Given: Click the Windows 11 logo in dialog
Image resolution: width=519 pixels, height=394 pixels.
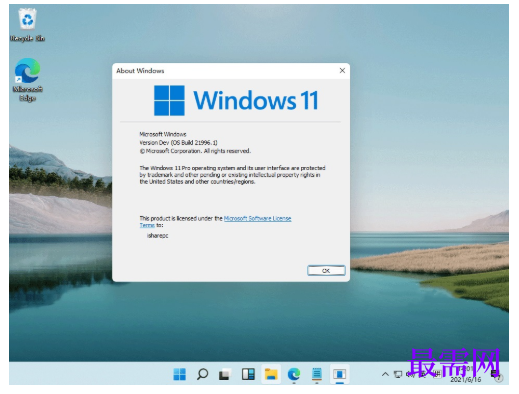Looking at the screenshot, I should click(236, 100).
